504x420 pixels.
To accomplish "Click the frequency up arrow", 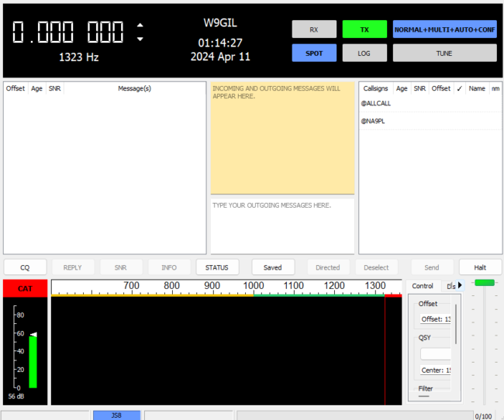I will [140, 26].
